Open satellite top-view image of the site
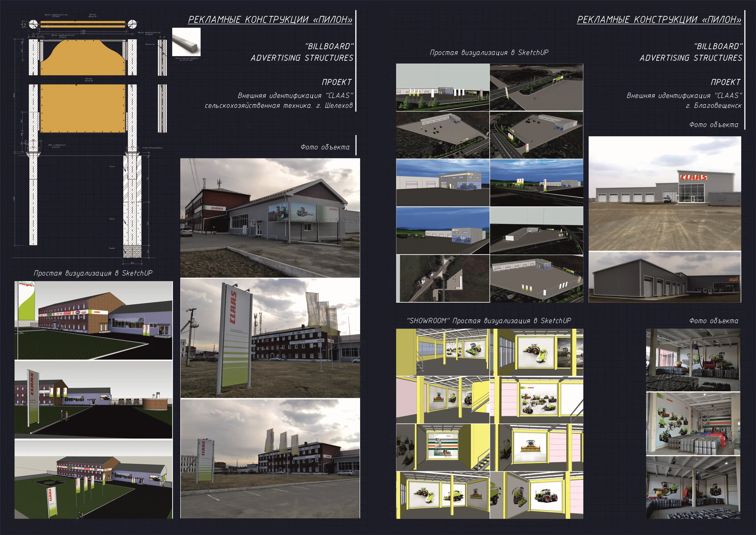The image size is (756, 535). point(443,278)
